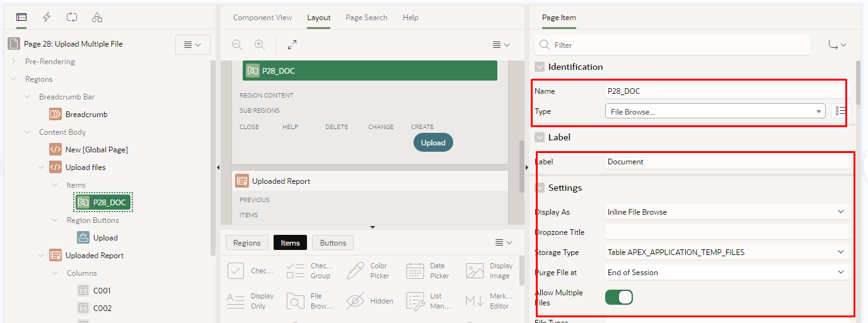868x323 pixels.
Task: Click the C002 column icon
Action: [x=83, y=309]
